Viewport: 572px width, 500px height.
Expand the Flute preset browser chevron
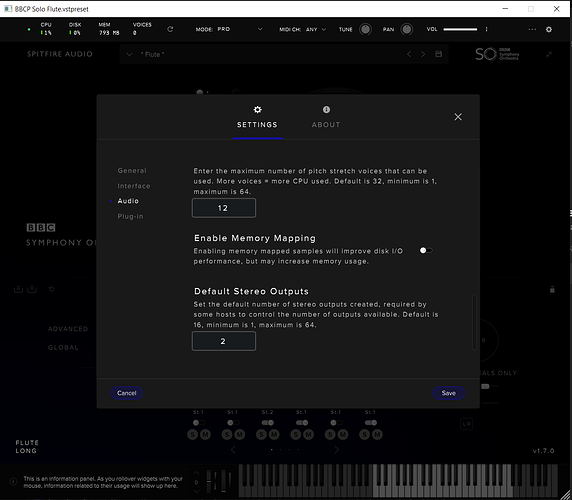(129, 54)
